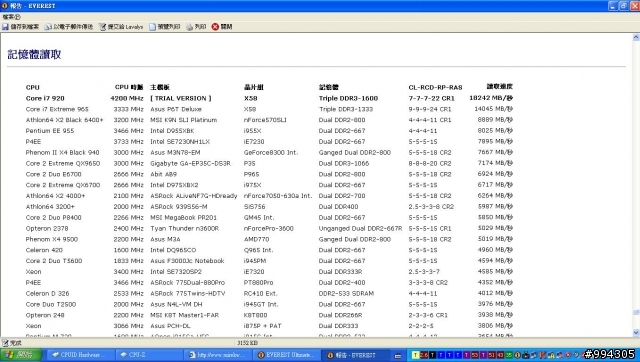Screen dimensions: 640x362
Task: Click the 儲存到檔案 save-to-file toolbar button
Action: (20, 27)
